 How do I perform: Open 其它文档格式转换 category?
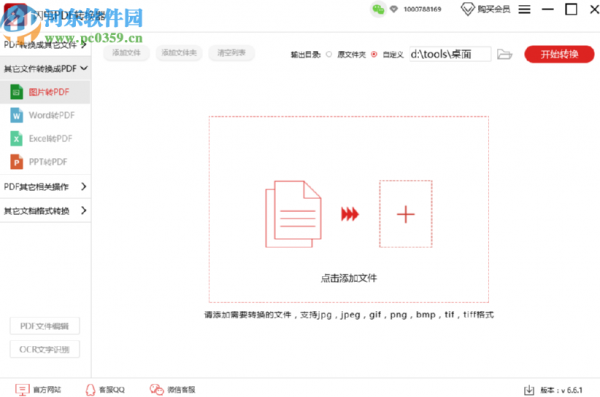click(45, 210)
